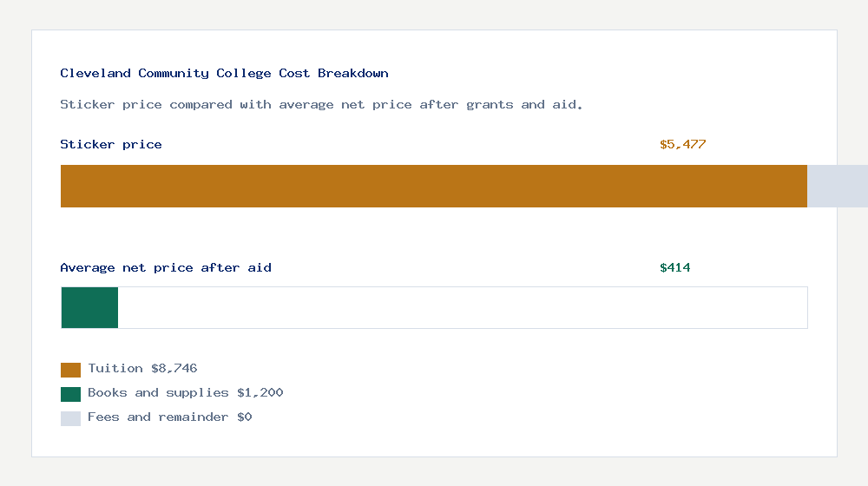Click the Cleveland Community College Cost Breakdown title
Viewport: 868px width, 486px height.
pos(224,74)
